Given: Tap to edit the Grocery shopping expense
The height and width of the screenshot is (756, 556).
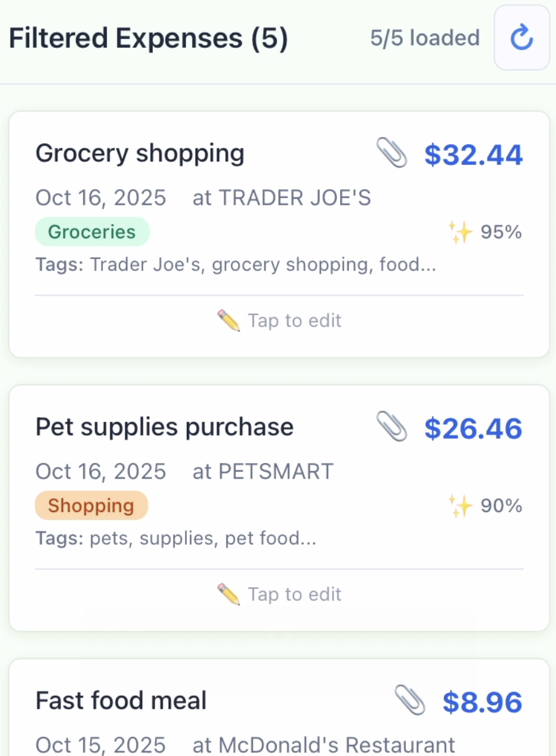Looking at the screenshot, I should point(295,321).
